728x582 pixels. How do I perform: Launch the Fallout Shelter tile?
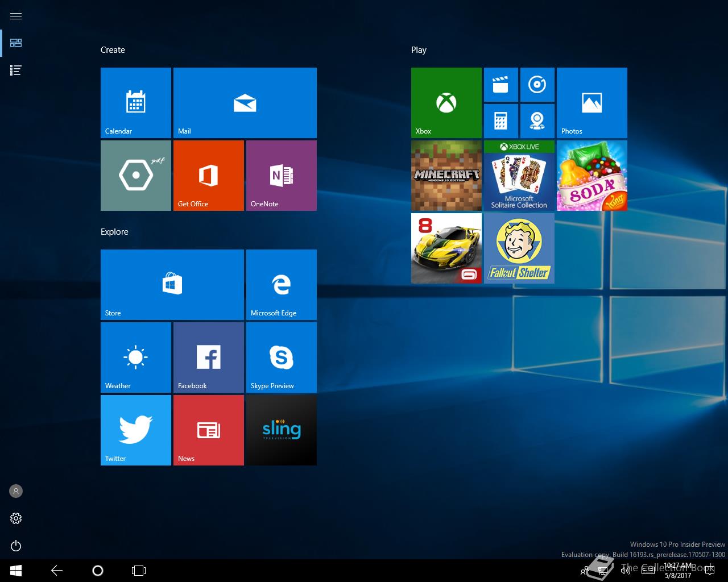click(x=519, y=248)
